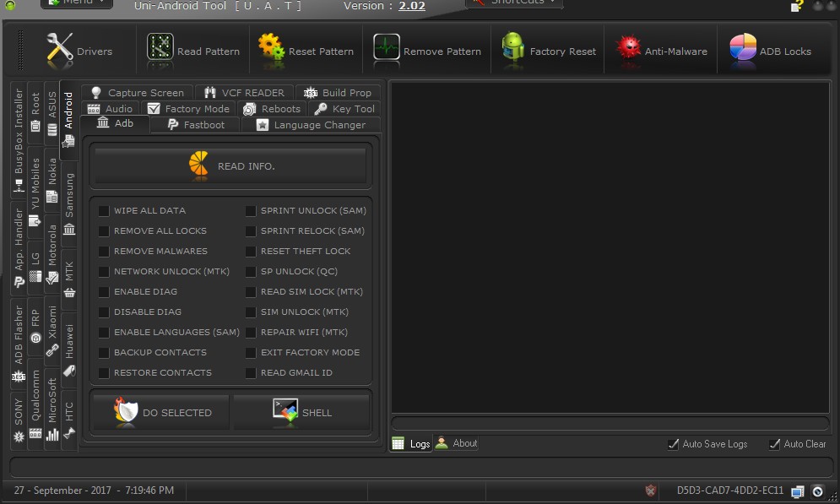
Task: Check ENABLE DIAG option
Action: click(104, 292)
